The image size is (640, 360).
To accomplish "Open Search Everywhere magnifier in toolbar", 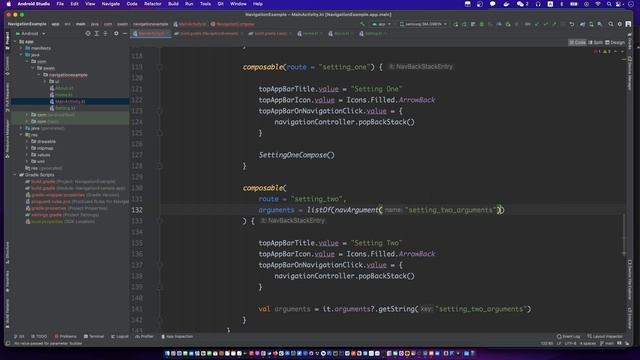I will click(x=611, y=24).
